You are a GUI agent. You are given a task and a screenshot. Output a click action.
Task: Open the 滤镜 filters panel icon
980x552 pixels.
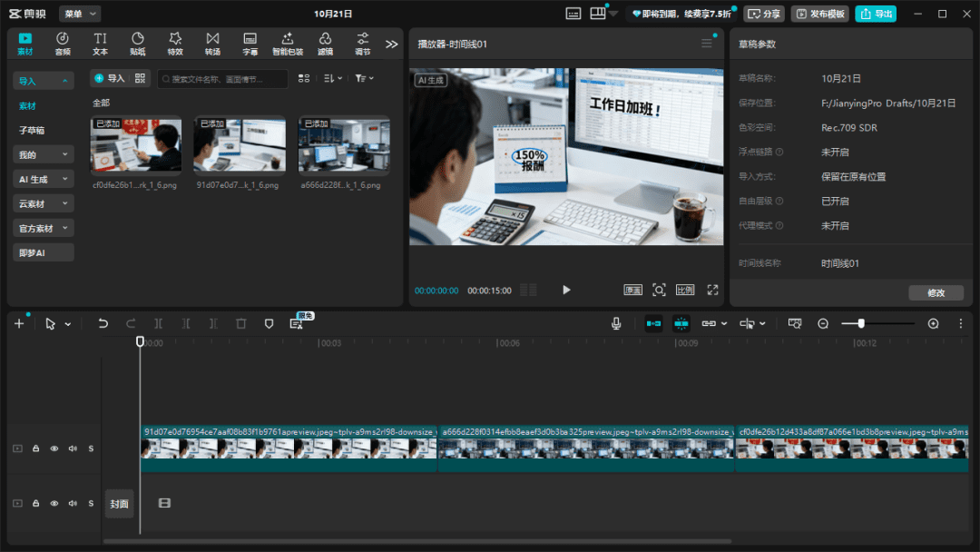325,44
